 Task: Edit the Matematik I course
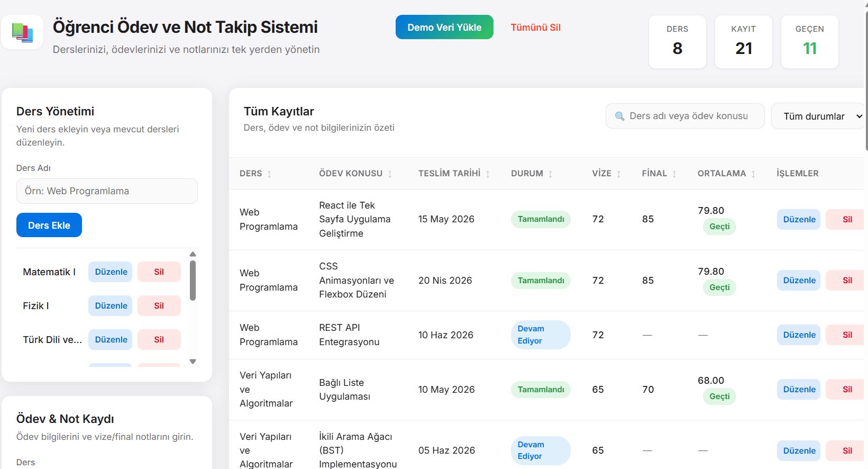[x=111, y=272]
